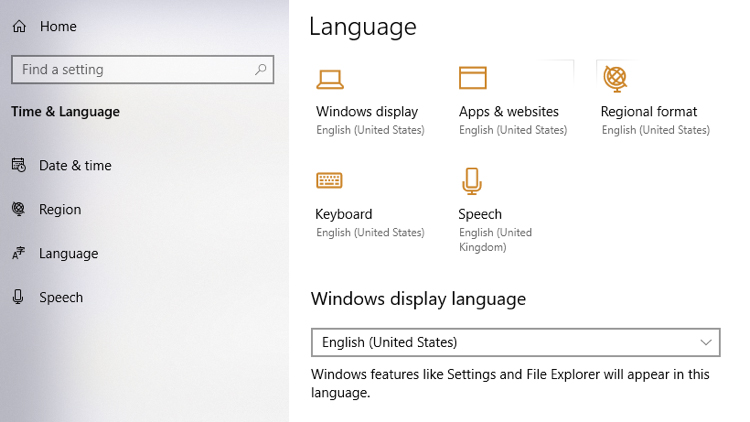Click the Home house icon in sidebar
750x422 pixels.
point(18,26)
